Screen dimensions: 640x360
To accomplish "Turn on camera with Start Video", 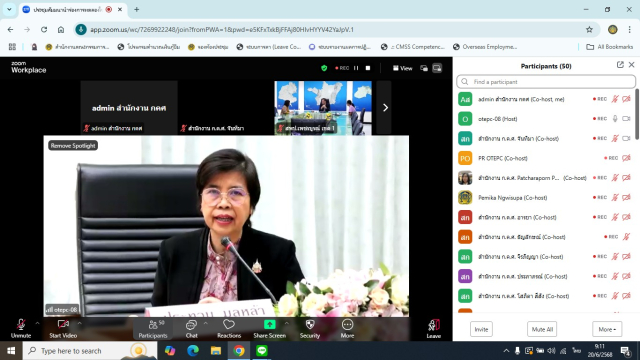I will pyautogui.click(x=63, y=329).
